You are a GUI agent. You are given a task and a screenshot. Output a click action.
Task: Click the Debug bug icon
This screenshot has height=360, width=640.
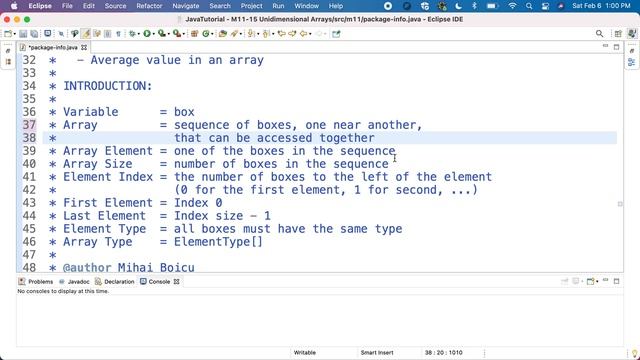coord(132,34)
